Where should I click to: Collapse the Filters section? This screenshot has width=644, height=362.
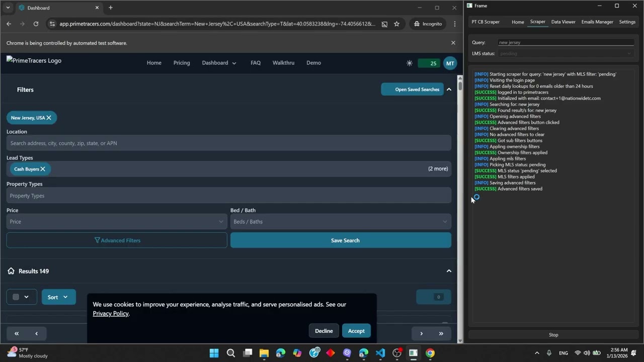[x=449, y=89]
